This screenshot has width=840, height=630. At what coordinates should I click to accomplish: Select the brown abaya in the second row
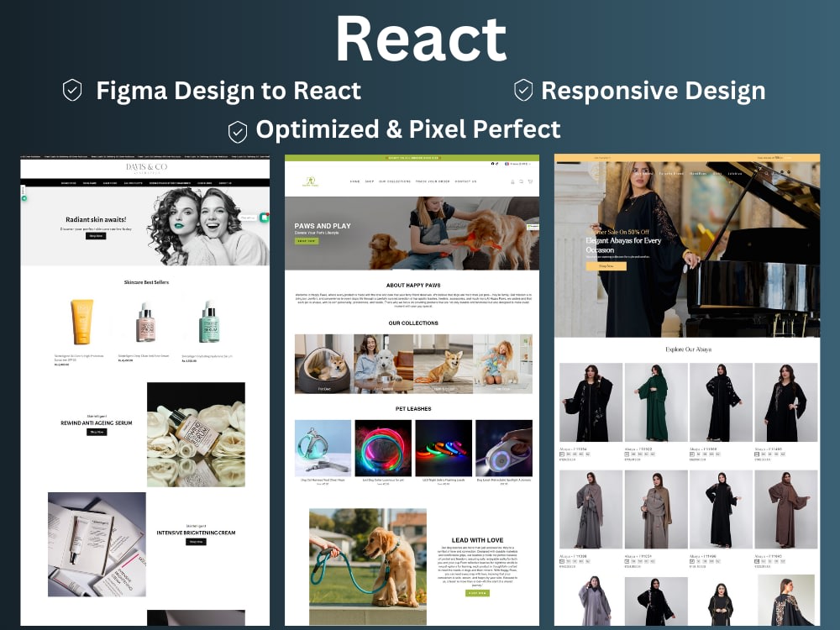pyautogui.click(x=786, y=510)
